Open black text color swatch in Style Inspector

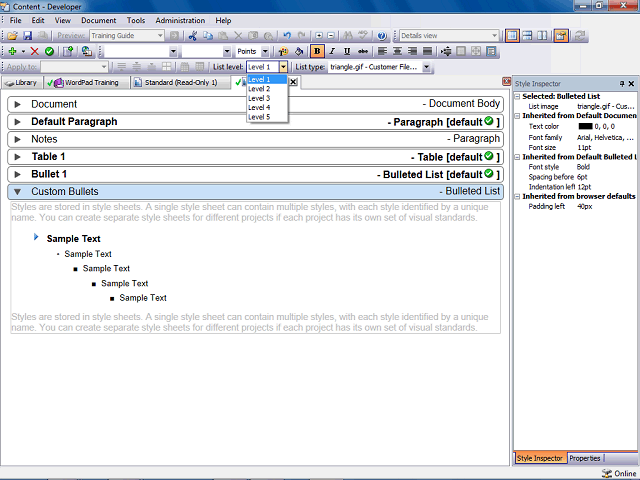click(585, 127)
